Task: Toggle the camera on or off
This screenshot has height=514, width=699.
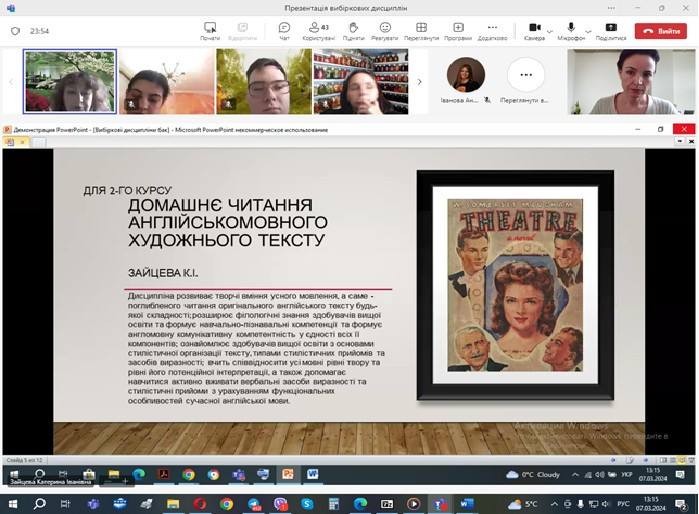Action: [x=535, y=28]
